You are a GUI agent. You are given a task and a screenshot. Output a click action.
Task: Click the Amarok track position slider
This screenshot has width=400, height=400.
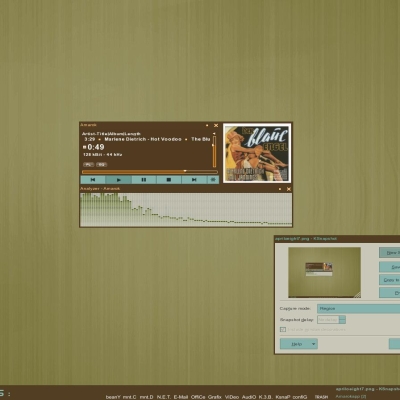pyautogui.click(x=150, y=172)
